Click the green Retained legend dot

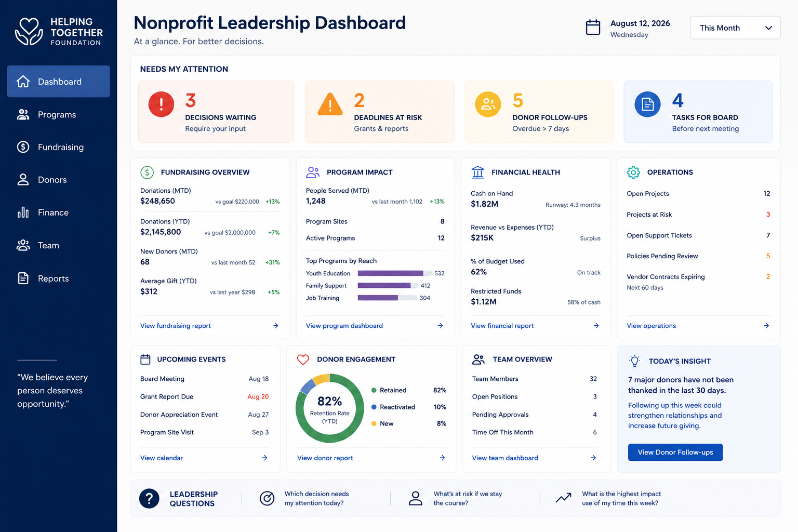point(374,390)
